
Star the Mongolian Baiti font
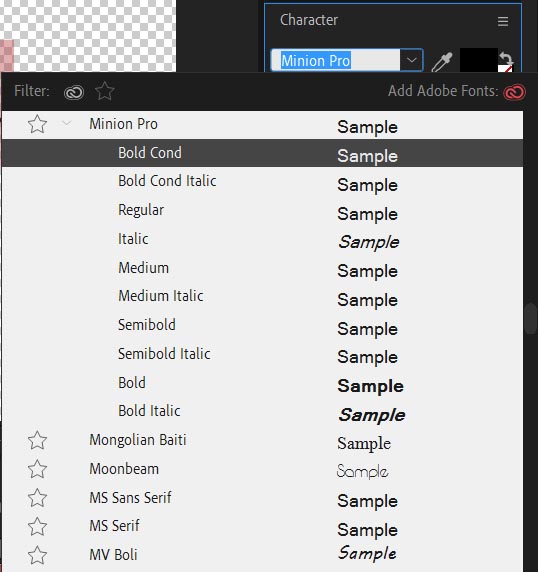coord(37,440)
